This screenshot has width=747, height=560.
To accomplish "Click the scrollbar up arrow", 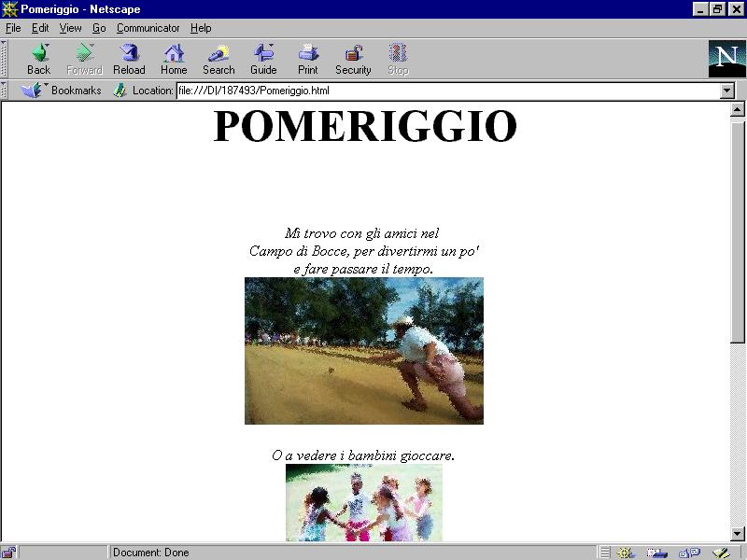I will [x=737, y=109].
